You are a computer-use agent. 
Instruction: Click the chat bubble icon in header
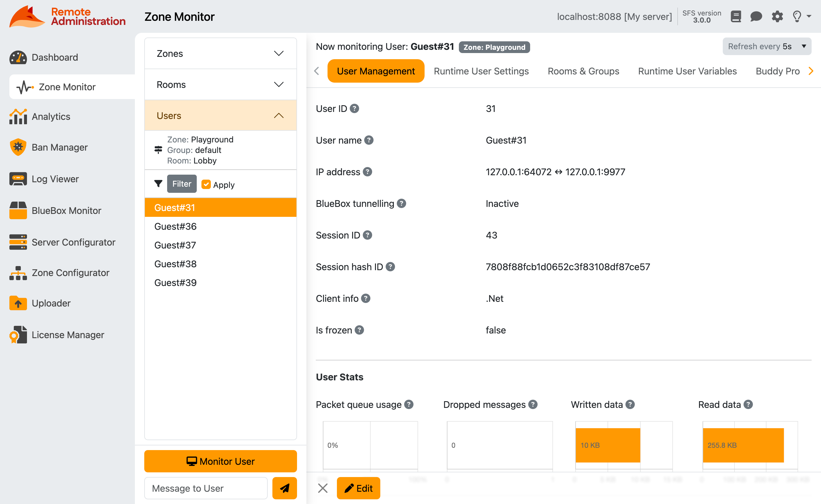click(x=756, y=16)
